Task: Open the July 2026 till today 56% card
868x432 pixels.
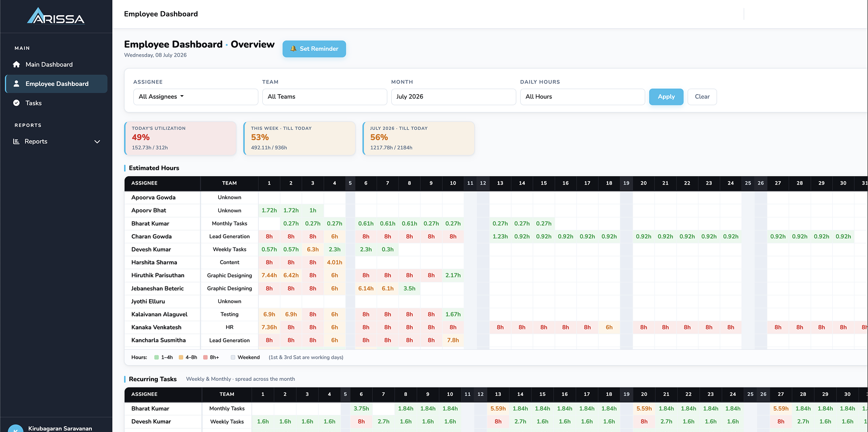Action: point(419,138)
